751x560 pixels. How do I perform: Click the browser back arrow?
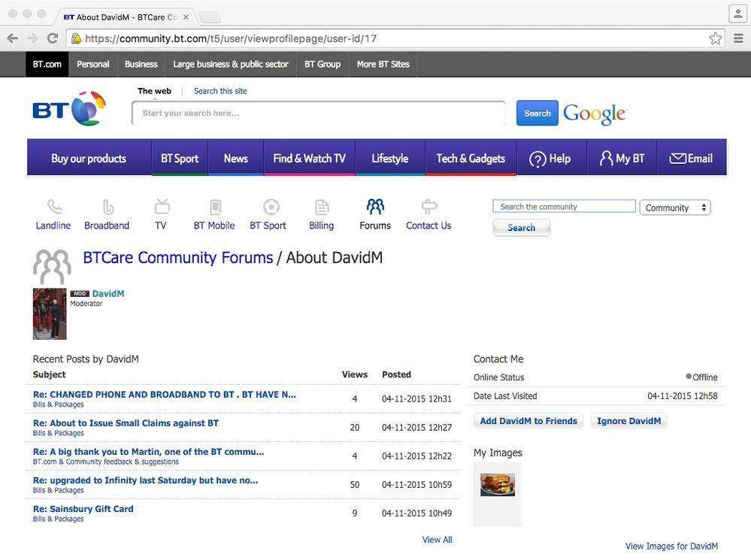tap(13, 38)
